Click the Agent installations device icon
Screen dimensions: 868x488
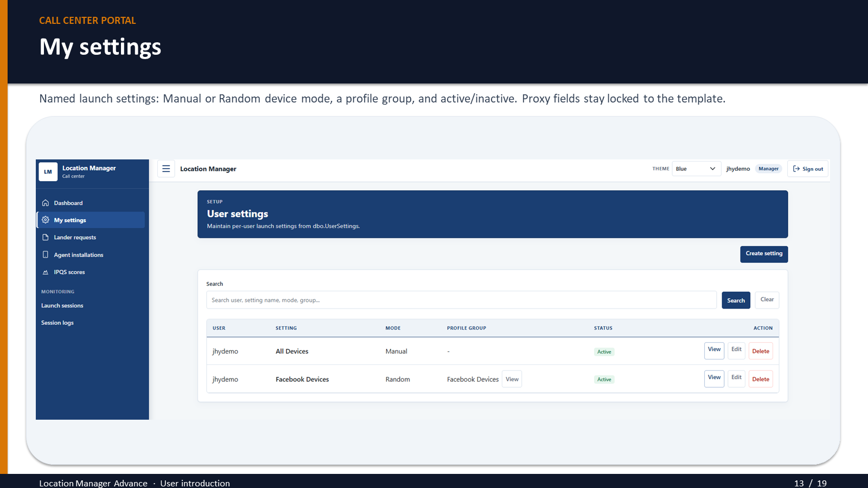[46, 255]
